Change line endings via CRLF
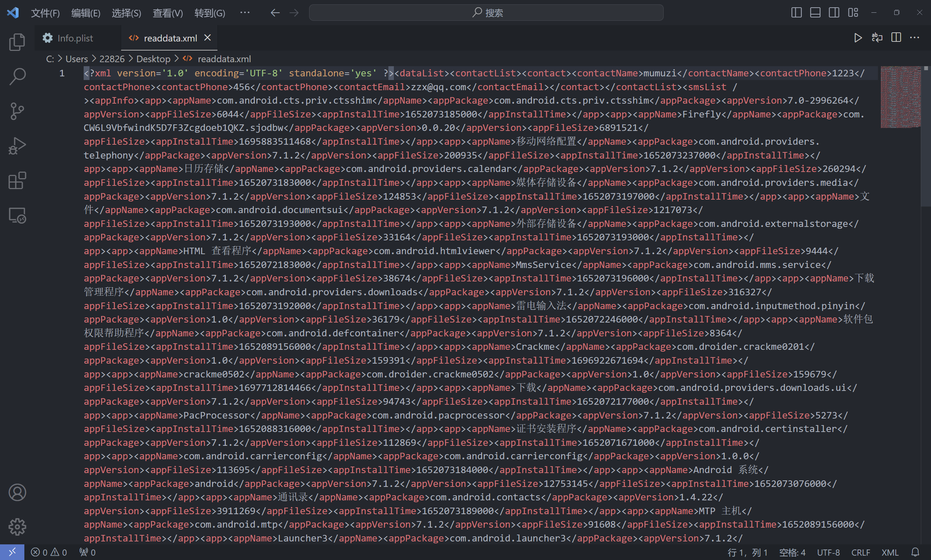 tap(860, 552)
